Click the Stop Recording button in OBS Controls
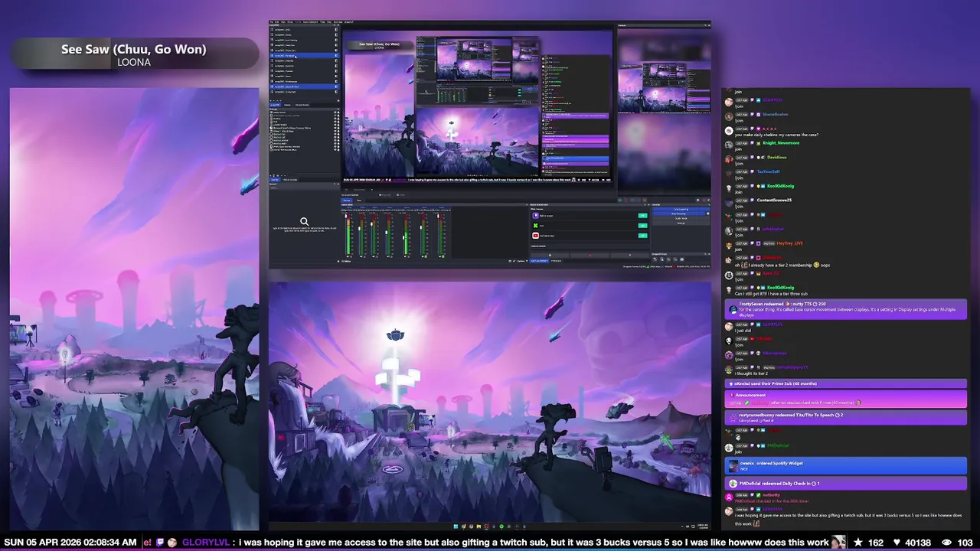 [x=680, y=214]
